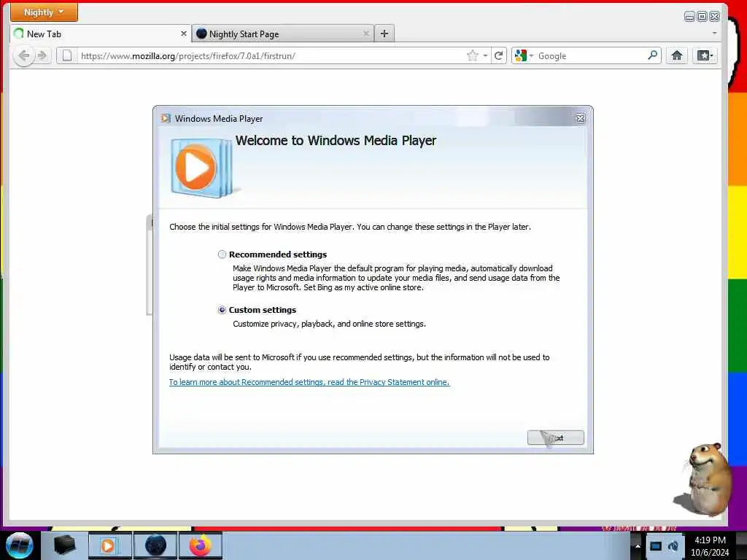Open Firefox icon on the taskbar

[200, 545]
